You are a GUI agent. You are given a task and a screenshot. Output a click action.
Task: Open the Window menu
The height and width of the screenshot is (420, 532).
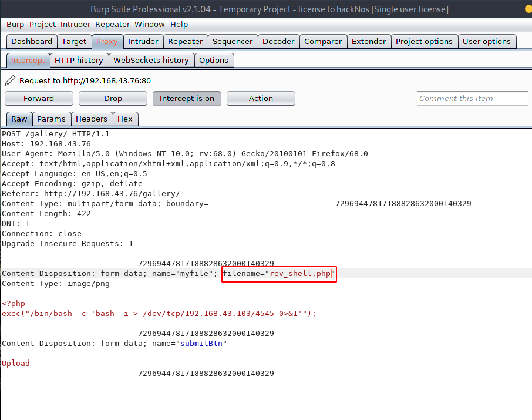[149, 25]
